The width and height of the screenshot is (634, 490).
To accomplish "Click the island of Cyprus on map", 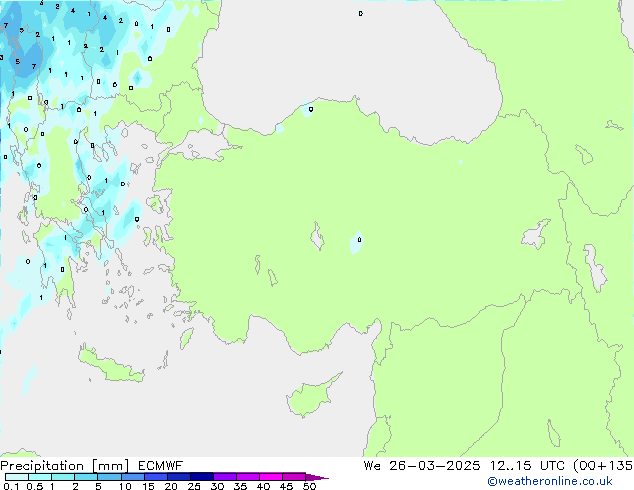I will [311, 397].
